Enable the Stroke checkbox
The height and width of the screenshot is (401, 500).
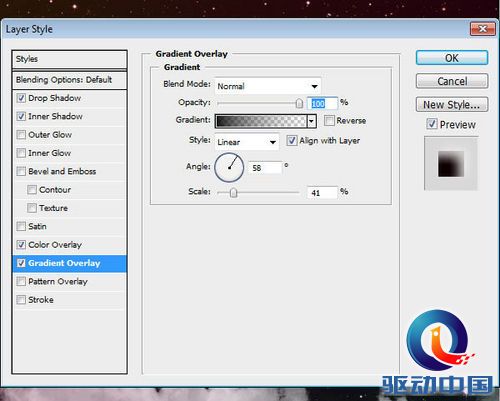21,300
